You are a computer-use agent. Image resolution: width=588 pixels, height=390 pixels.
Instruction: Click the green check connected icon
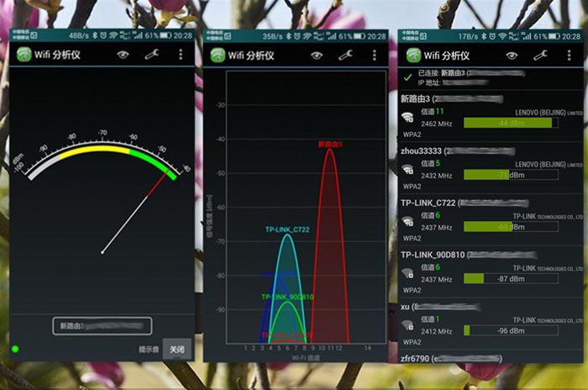(407, 77)
